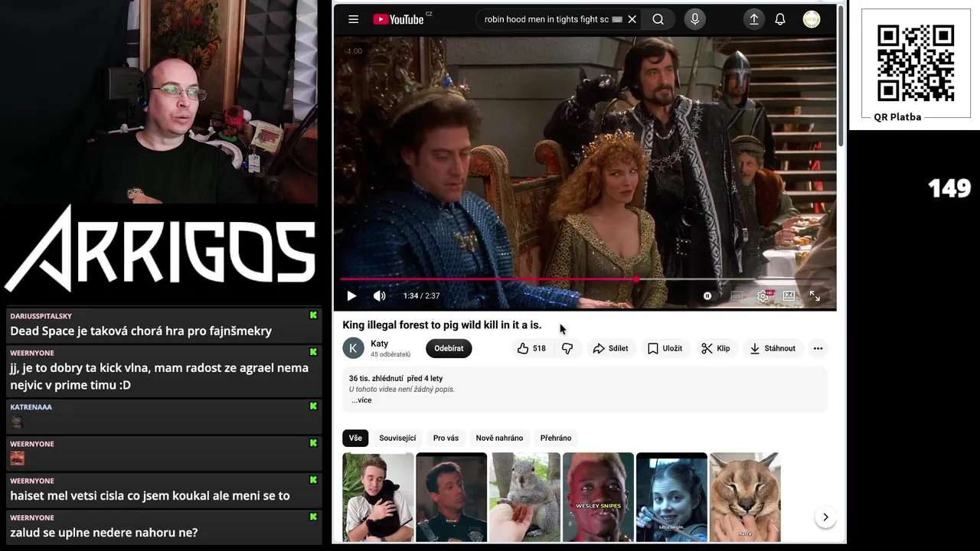
Task: Select the Vše filter chip
Action: tap(355, 438)
